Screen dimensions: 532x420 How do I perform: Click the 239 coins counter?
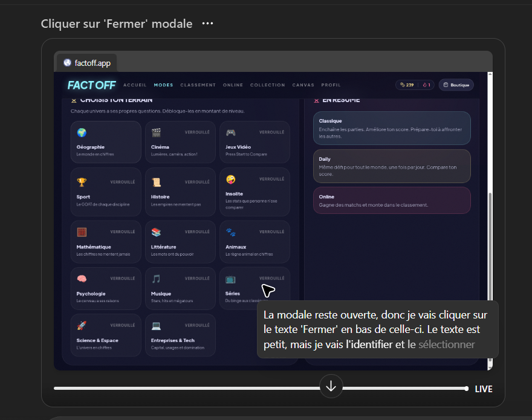click(x=406, y=85)
